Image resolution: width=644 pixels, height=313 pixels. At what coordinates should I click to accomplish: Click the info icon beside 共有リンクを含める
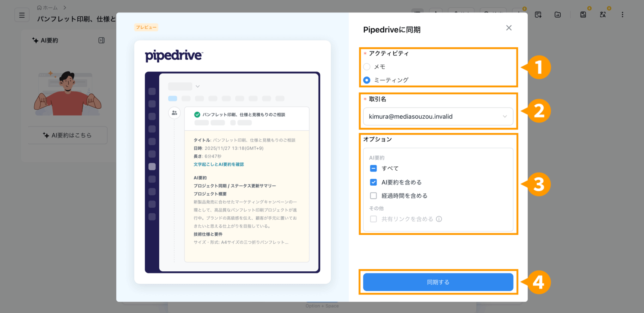point(439,219)
